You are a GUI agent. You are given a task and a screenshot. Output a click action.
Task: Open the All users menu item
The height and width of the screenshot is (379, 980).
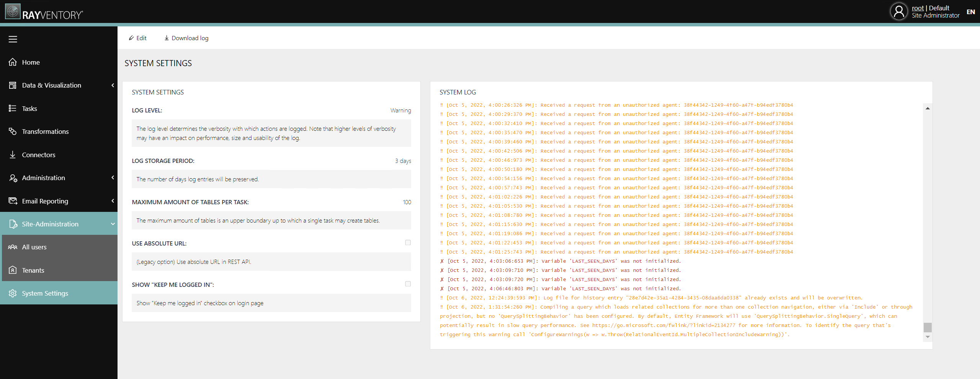pyautogui.click(x=34, y=247)
